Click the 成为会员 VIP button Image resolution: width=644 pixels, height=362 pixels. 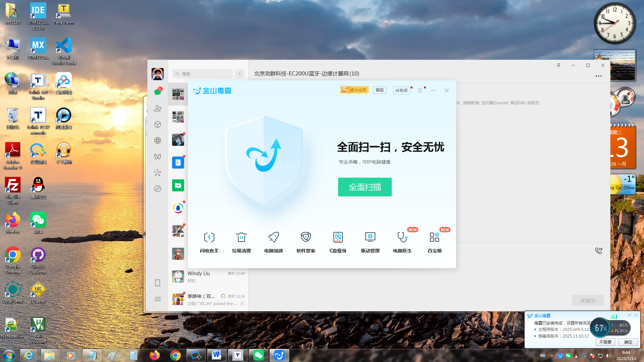coord(354,90)
